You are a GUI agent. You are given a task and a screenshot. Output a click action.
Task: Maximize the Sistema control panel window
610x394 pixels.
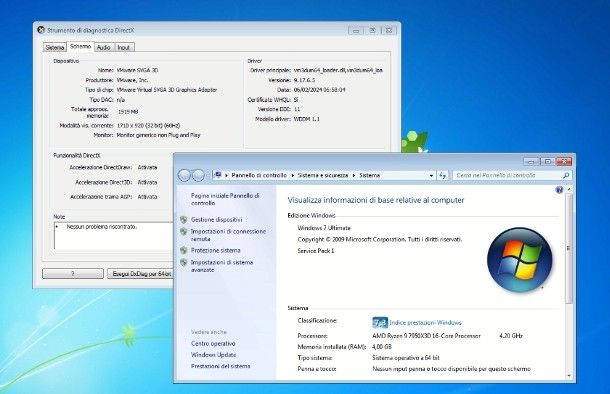coord(547,161)
